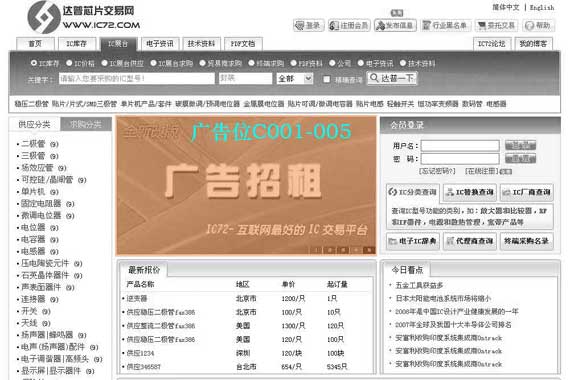The height and width of the screenshot is (380, 570).
Task: Switch language to 简体中文
Action: pyautogui.click(x=506, y=8)
